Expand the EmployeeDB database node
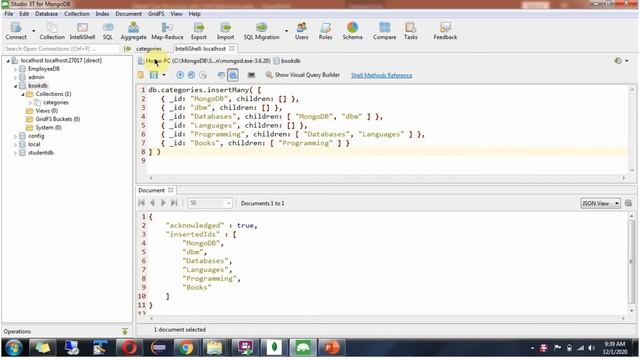This screenshot has width=640, height=360. click(16, 69)
